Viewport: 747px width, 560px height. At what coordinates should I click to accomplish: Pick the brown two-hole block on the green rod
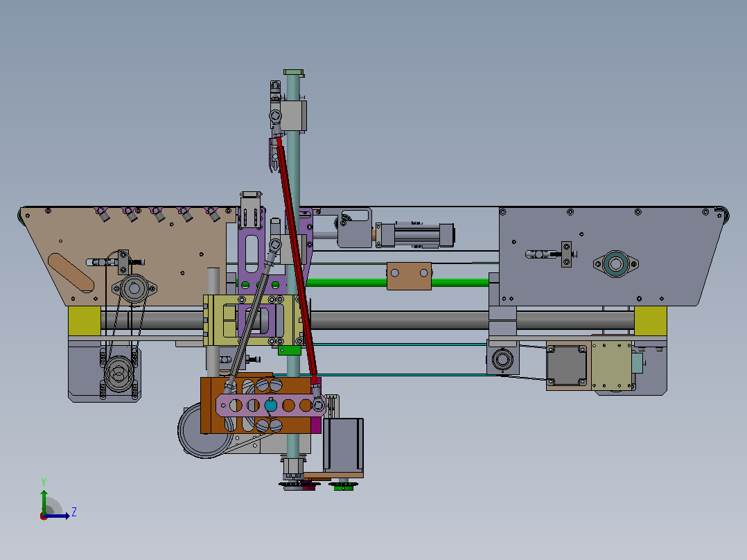[x=410, y=275]
